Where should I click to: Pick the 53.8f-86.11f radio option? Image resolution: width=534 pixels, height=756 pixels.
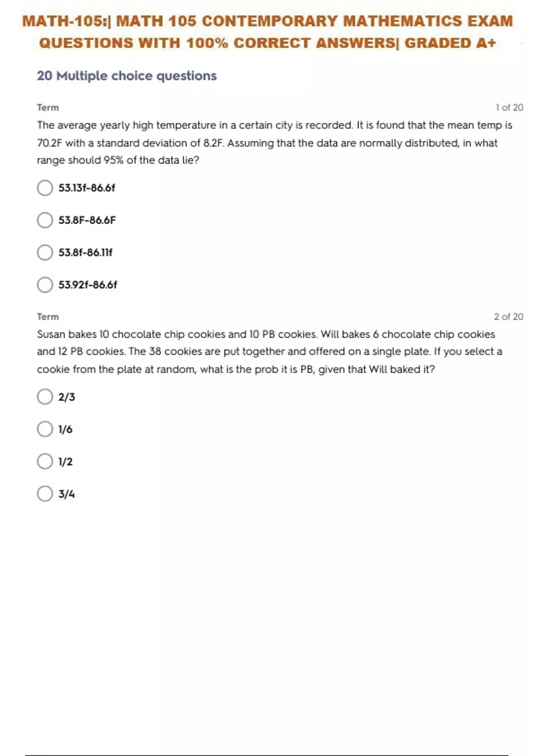point(45,253)
